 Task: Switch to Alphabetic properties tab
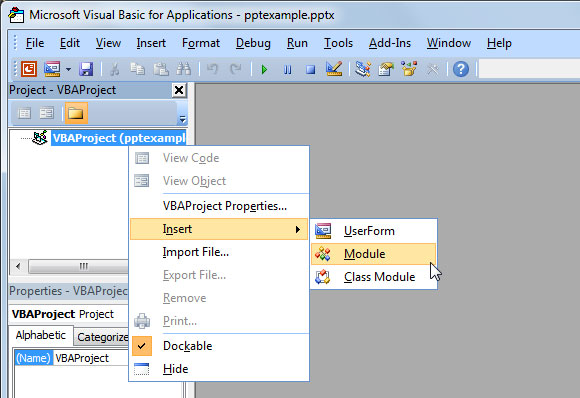click(x=41, y=335)
